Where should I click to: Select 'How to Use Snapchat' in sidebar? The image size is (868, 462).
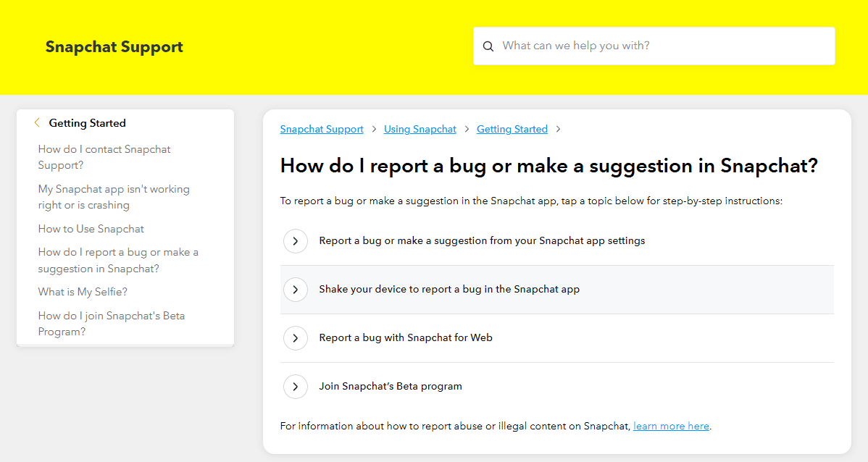pyautogui.click(x=91, y=229)
